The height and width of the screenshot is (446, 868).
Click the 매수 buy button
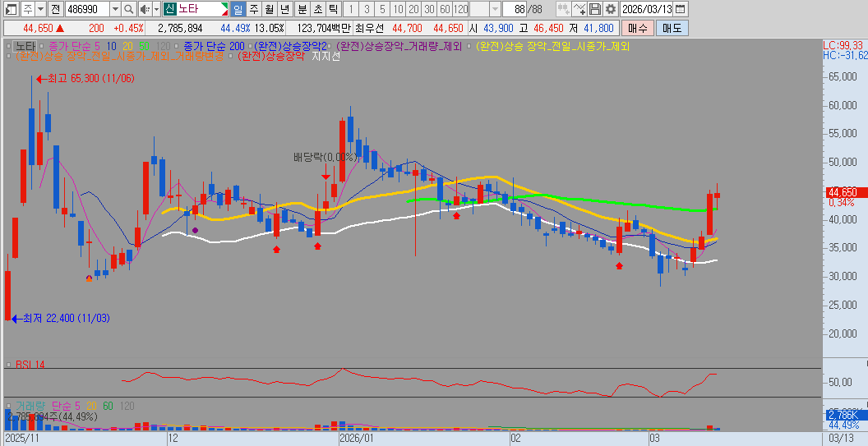[x=637, y=28]
